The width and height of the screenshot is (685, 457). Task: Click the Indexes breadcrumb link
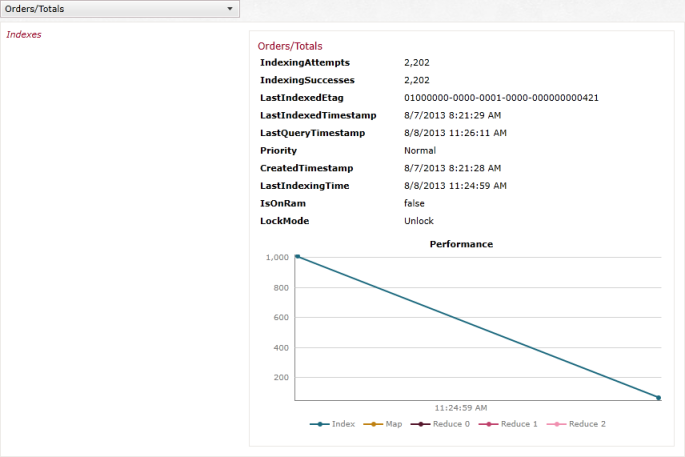(24, 35)
